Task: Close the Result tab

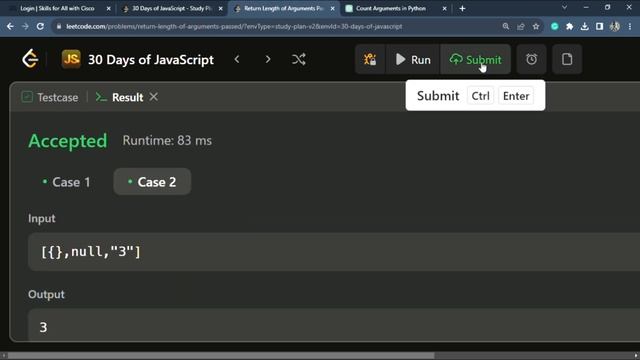Action: [153, 97]
